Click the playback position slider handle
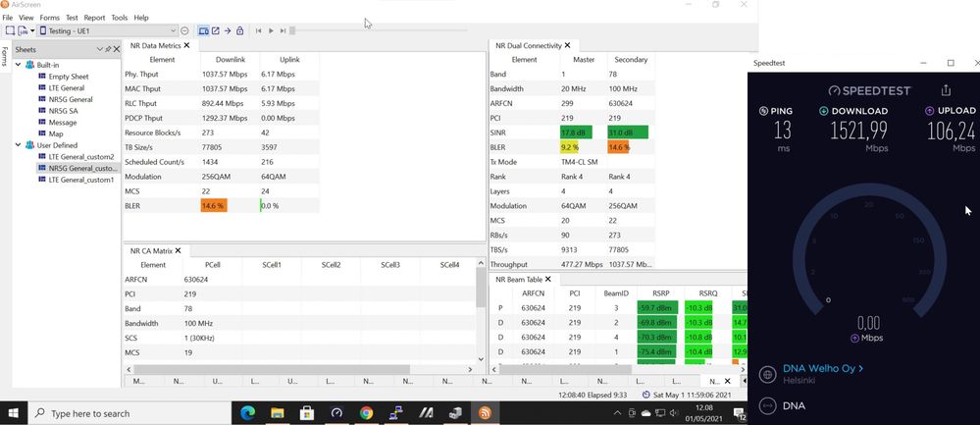 [x=292, y=30]
